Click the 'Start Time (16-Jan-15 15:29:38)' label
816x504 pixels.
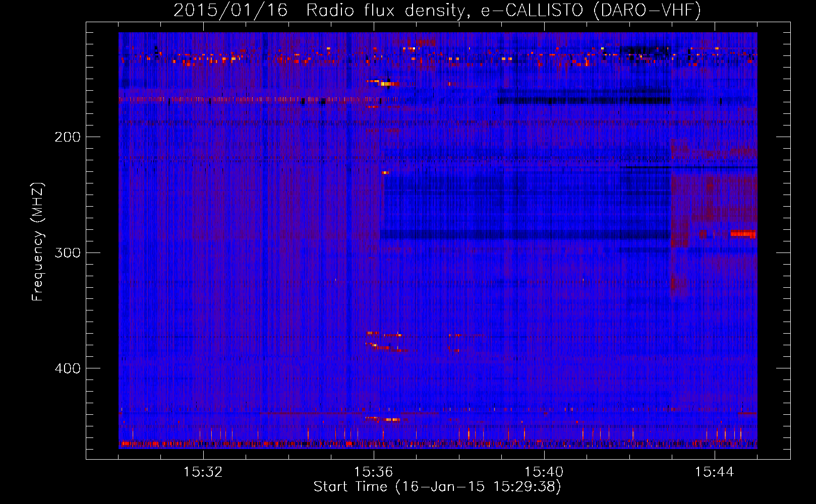[x=437, y=487]
